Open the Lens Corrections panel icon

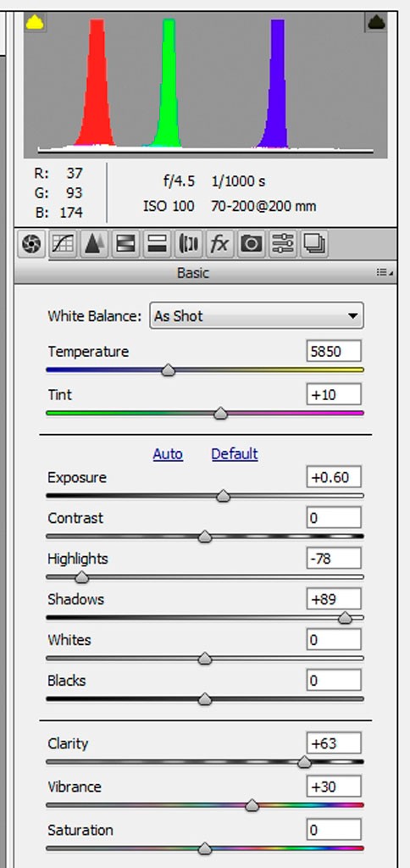188,244
